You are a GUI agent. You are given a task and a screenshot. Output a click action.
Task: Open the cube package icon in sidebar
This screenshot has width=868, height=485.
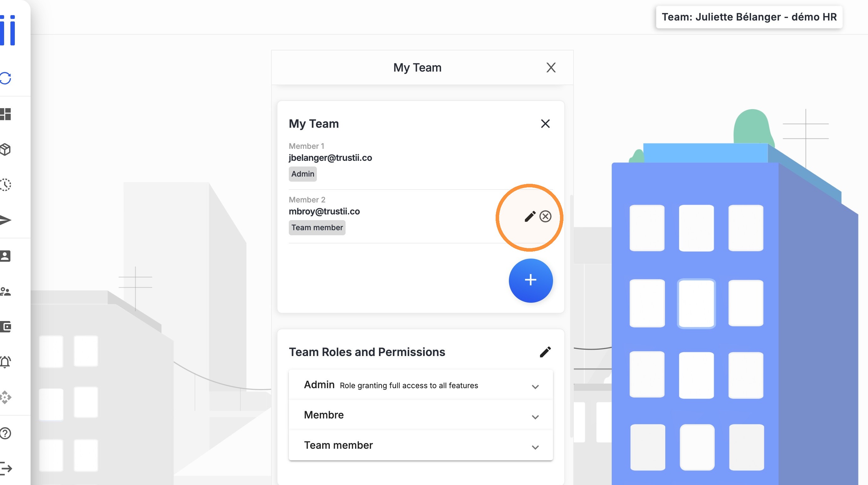coord(5,149)
